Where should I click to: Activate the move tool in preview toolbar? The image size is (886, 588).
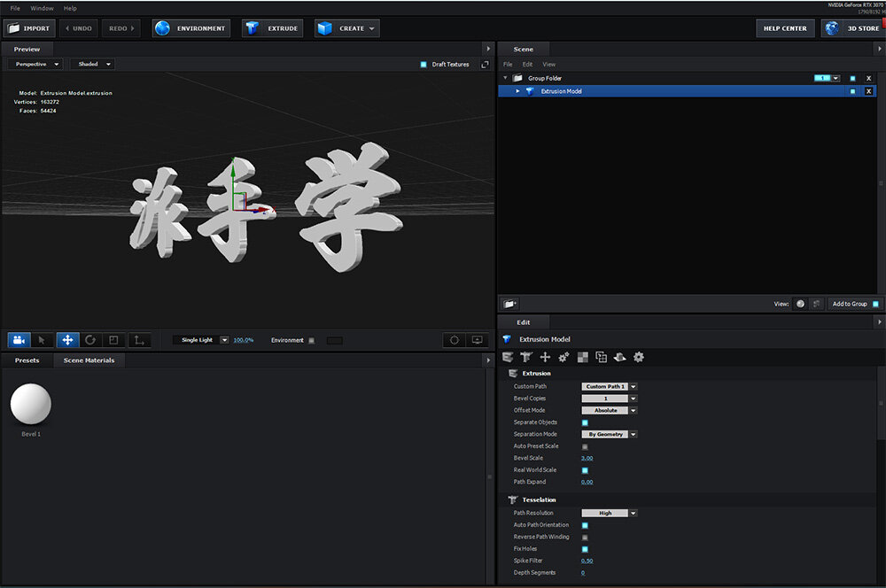[x=66, y=340]
